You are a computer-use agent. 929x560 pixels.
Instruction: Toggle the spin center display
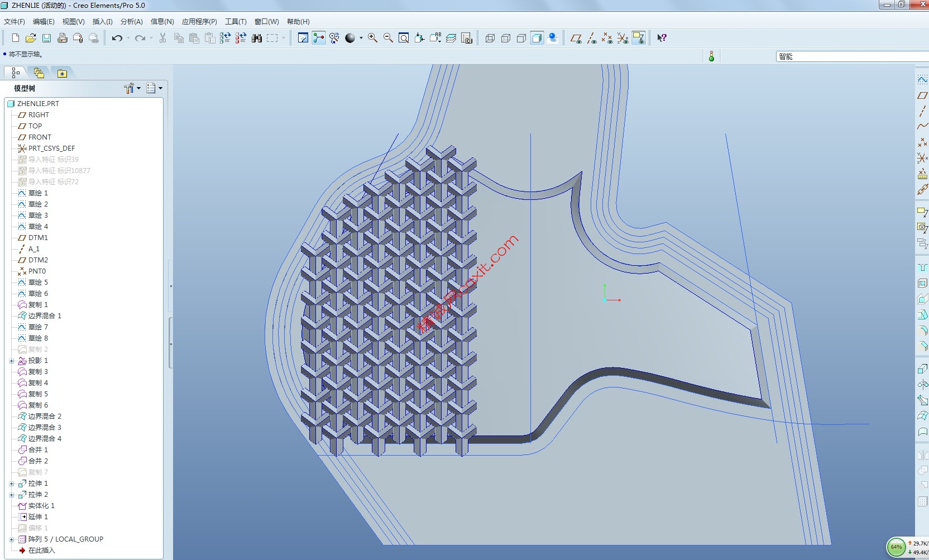(x=319, y=38)
